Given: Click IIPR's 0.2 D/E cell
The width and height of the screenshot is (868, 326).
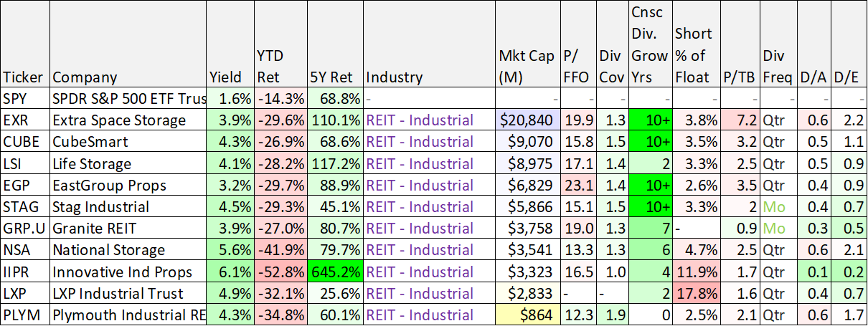Looking at the screenshot, I should tap(849, 272).
